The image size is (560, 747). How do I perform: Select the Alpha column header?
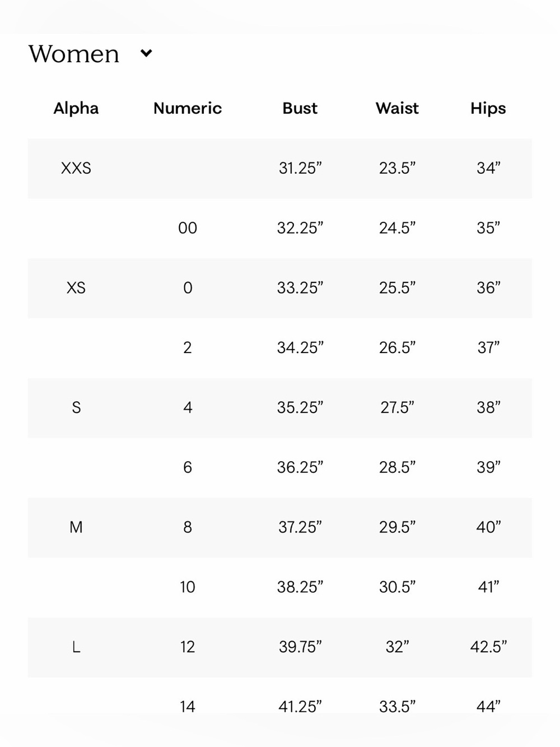76,108
